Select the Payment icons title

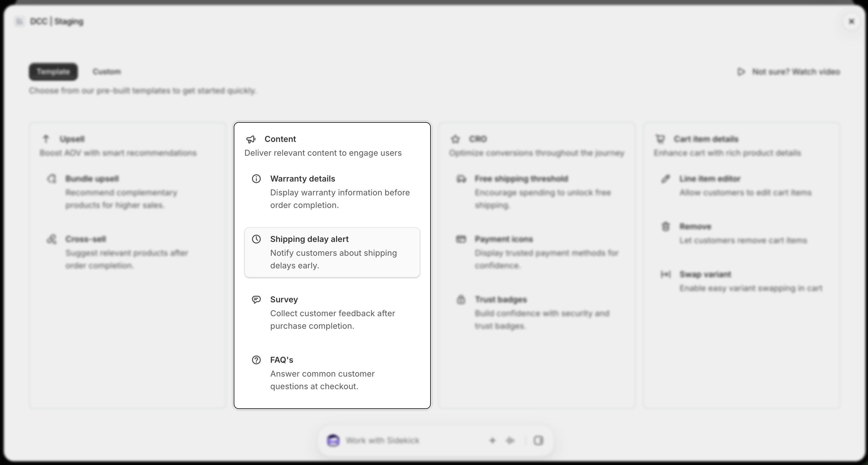pos(504,239)
